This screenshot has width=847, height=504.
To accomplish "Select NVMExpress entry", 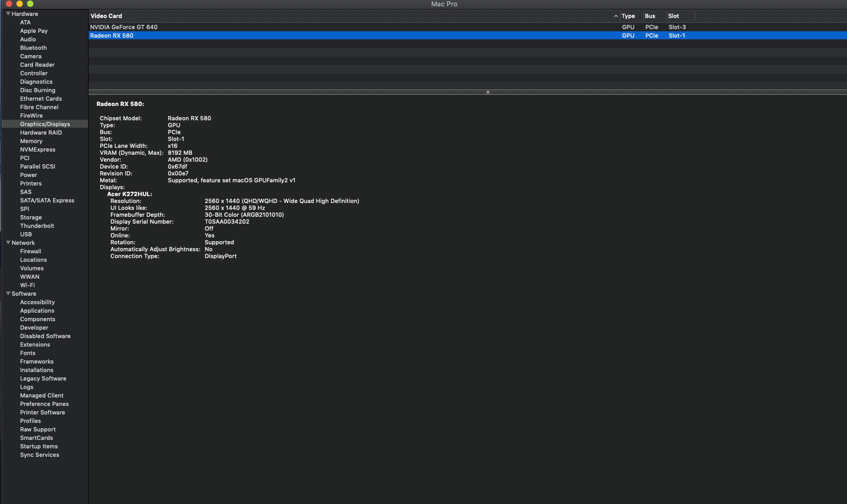I will point(38,149).
